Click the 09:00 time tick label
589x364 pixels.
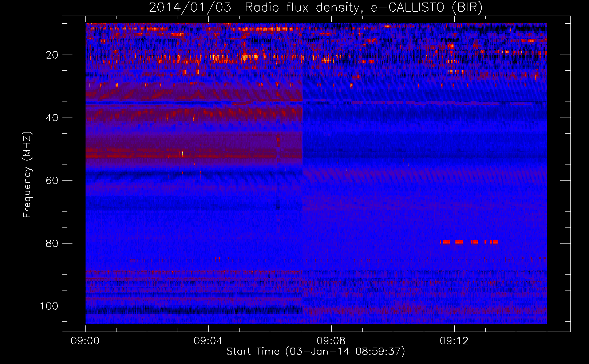(x=85, y=341)
